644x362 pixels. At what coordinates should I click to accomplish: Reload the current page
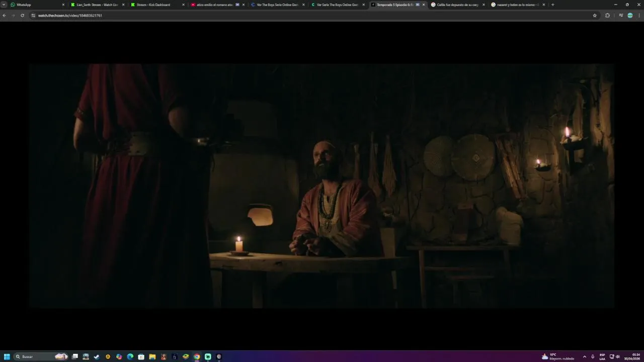[x=22, y=16]
